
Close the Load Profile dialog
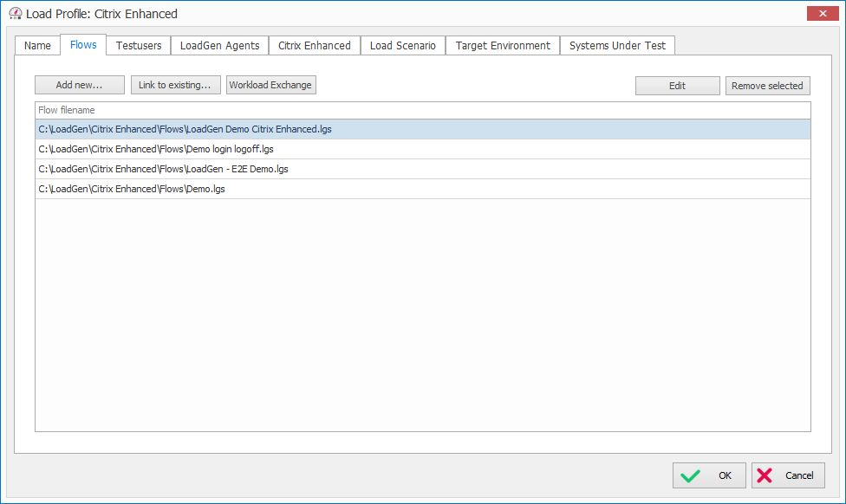coord(823,14)
